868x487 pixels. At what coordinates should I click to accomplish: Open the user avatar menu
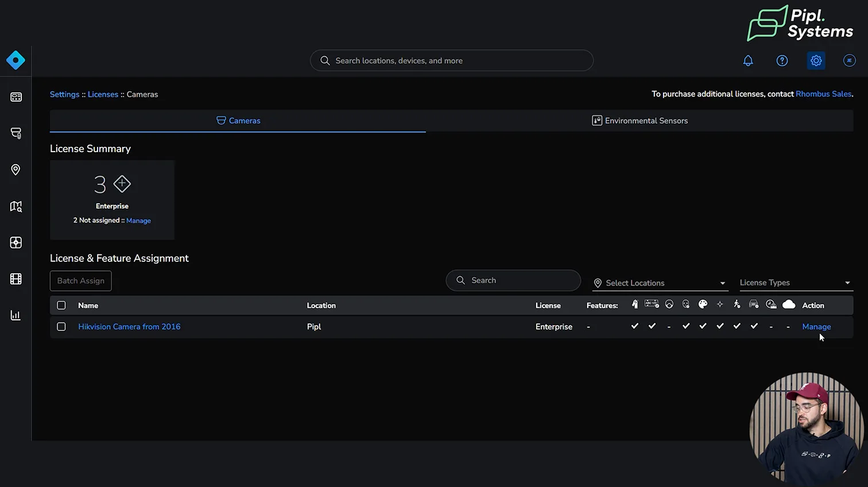849,60
